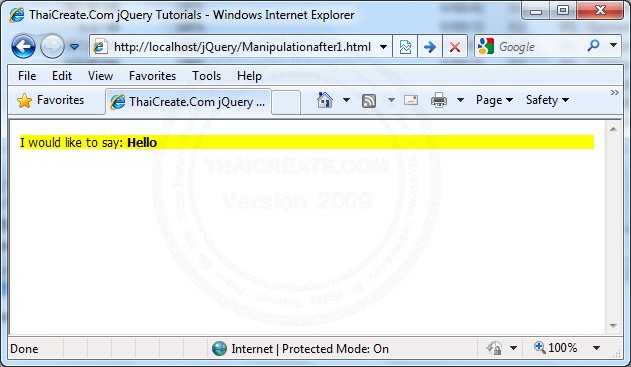
Task: Click the Internet zone globe icon
Action: point(219,348)
